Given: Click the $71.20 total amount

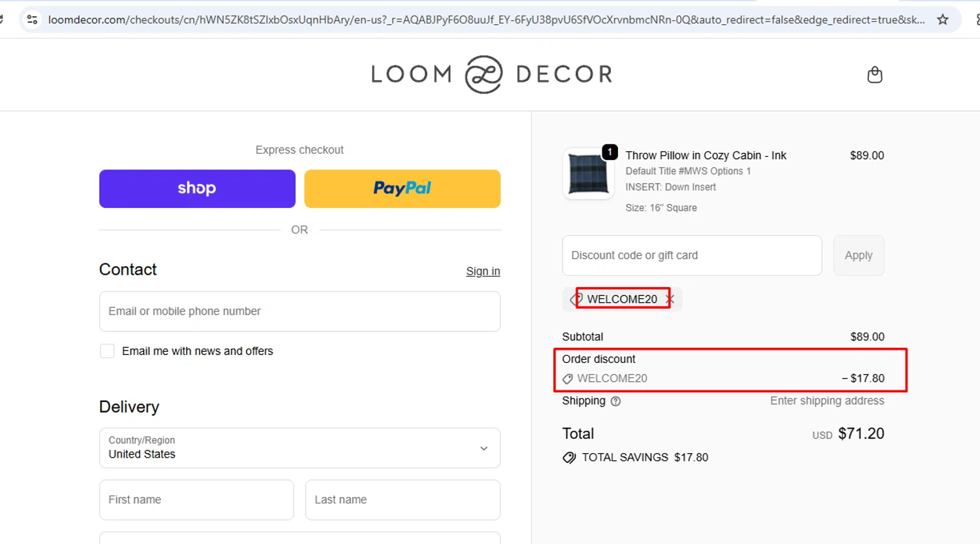Looking at the screenshot, I should click(x=861, y=433).
